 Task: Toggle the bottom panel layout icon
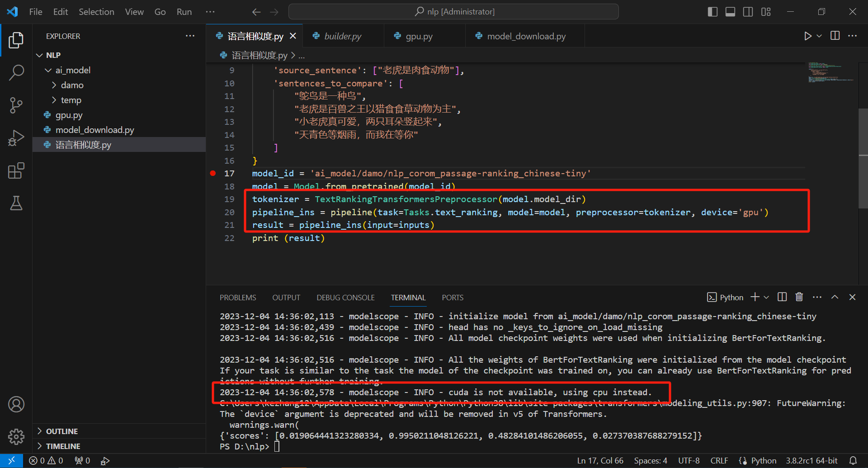pyautogui.click(x=730, y=12)
